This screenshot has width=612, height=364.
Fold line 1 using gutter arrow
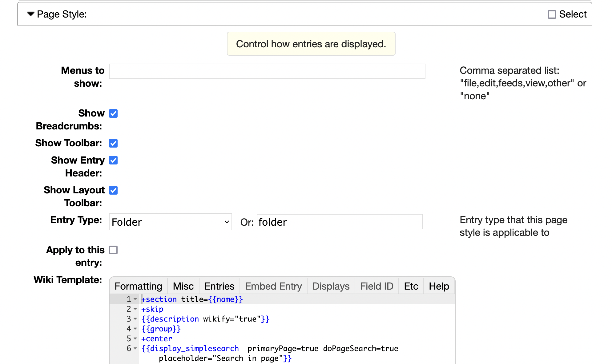(x=135, y=299)
